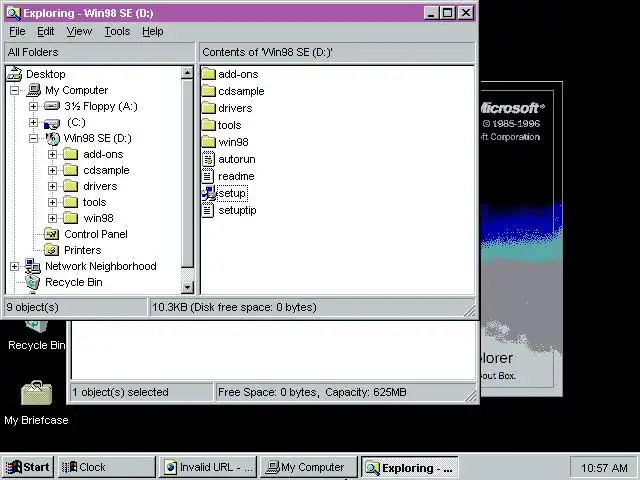The width and height of the screenshot is (640, 480).
Task: Expand the win98 tree node
Action: coord(52,218)
